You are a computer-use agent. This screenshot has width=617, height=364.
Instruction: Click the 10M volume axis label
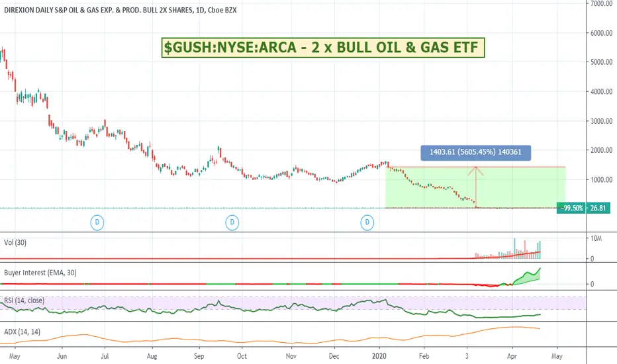click(596, 238)
